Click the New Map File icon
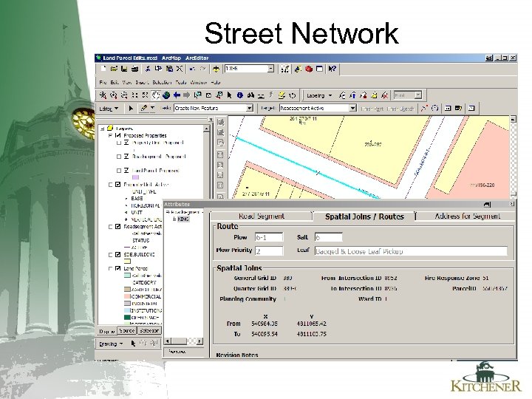The width and height of the screenshot is (532, 399). pos(104,69)
